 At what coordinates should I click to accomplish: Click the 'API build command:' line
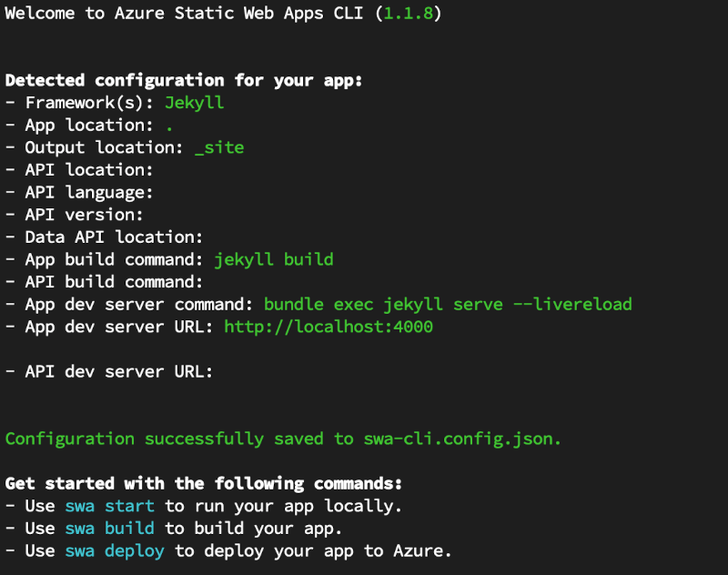104,282
